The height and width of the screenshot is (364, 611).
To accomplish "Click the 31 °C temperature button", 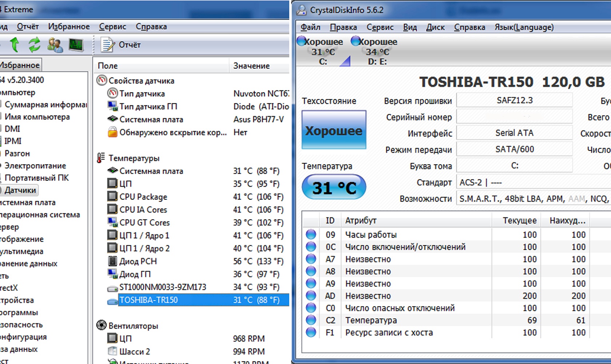I will 334,187.
